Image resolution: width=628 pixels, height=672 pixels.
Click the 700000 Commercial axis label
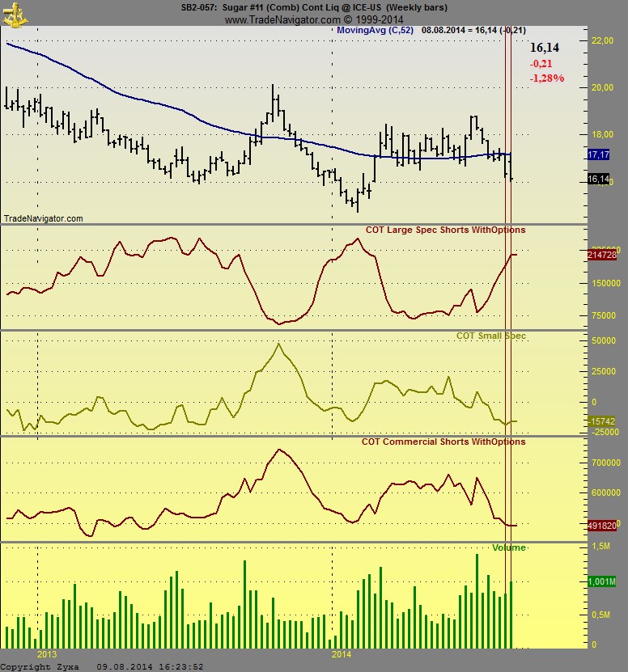coord(605,463)
